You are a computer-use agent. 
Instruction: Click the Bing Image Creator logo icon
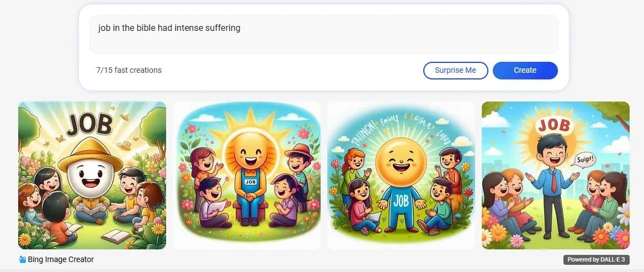[x=22, y=259]
